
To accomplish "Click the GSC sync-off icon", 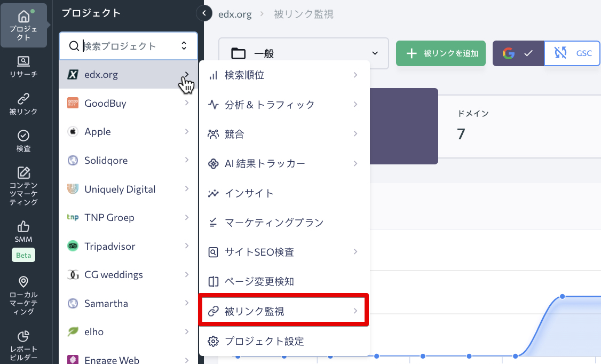I will click(x=560, y=53).
